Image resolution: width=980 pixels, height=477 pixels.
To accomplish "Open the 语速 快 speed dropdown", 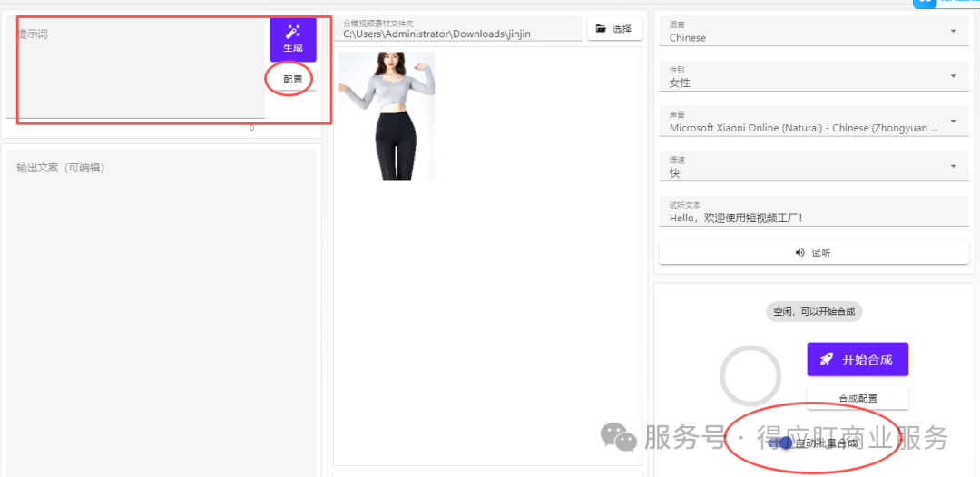I will [814, 166].
